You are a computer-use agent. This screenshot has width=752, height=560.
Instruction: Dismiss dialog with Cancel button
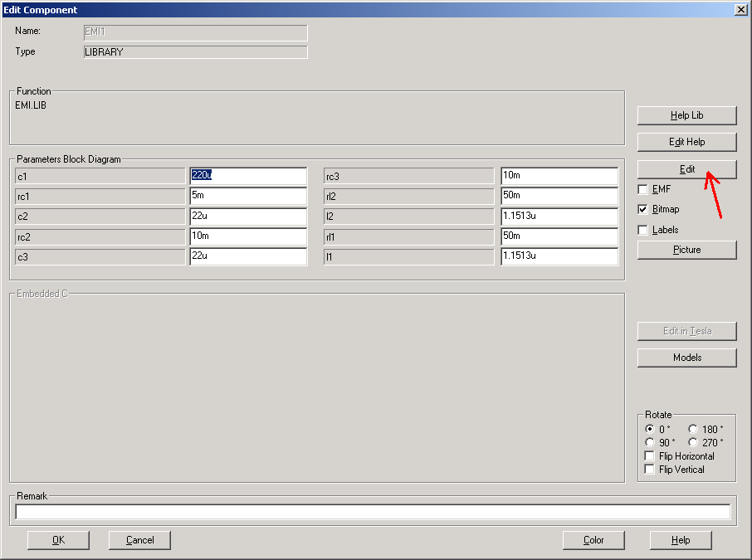click(139, 540)
